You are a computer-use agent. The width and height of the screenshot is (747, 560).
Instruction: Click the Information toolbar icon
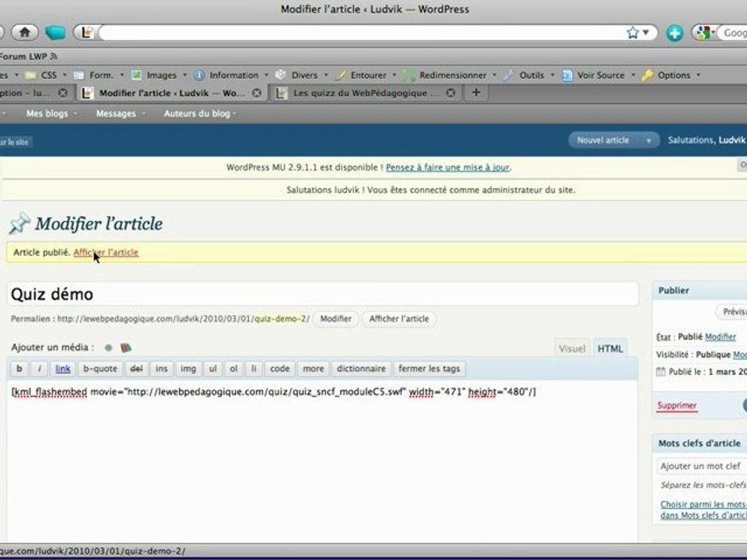click(199, 75)
